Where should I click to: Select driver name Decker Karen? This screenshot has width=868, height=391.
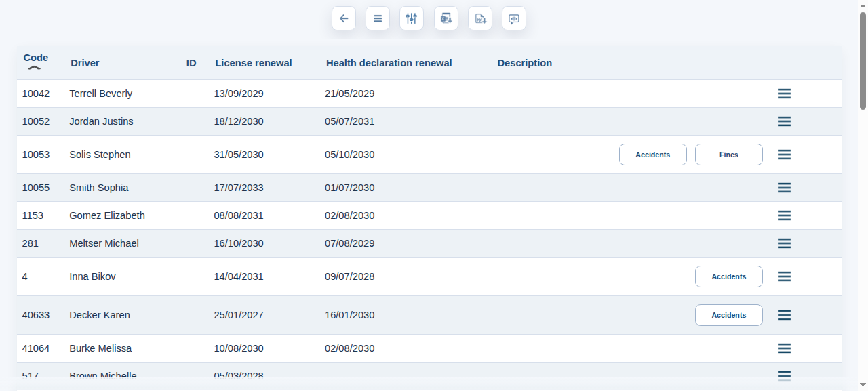[x=100, y=315]
